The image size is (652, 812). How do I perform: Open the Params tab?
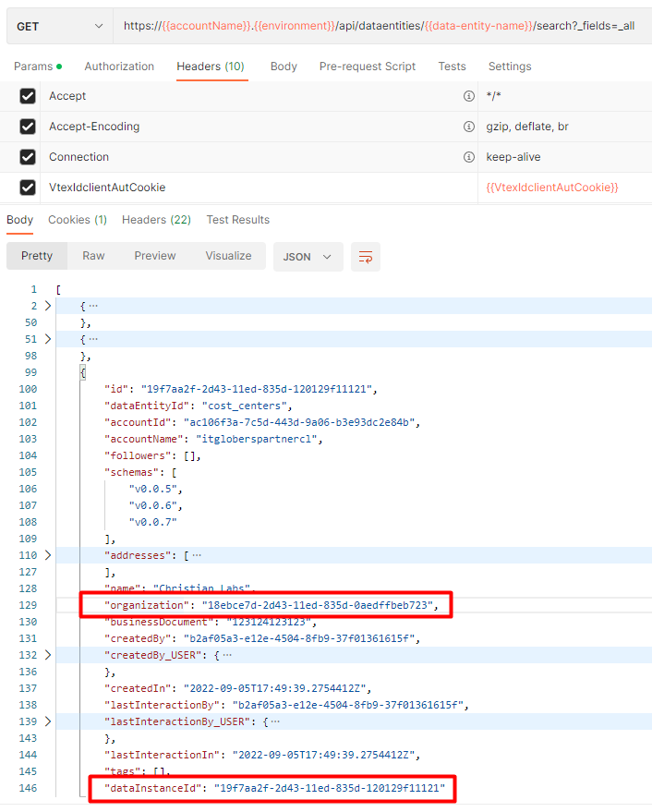pyautogui.click(x=38, y=67)
